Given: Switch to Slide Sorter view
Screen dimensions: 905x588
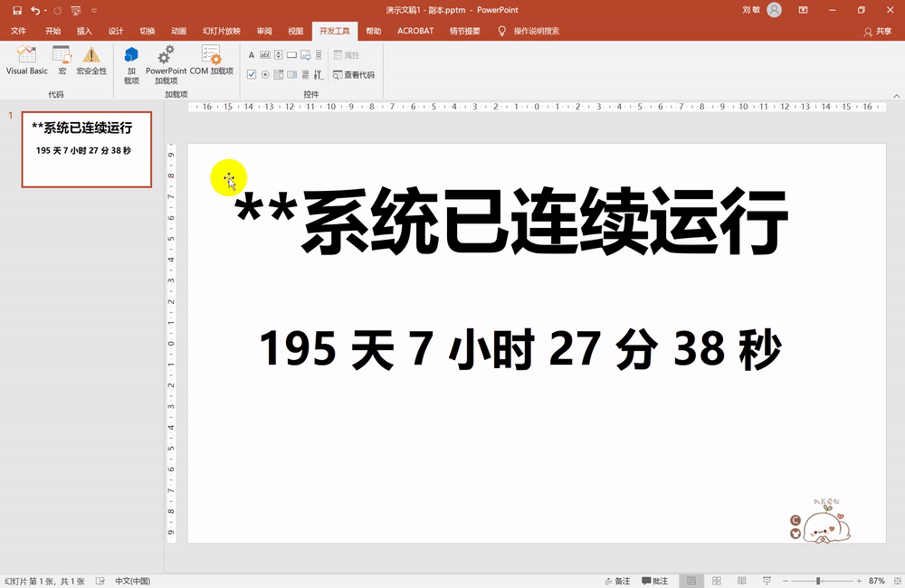Looking at the screenshot, I should click(x=716, y=581).
